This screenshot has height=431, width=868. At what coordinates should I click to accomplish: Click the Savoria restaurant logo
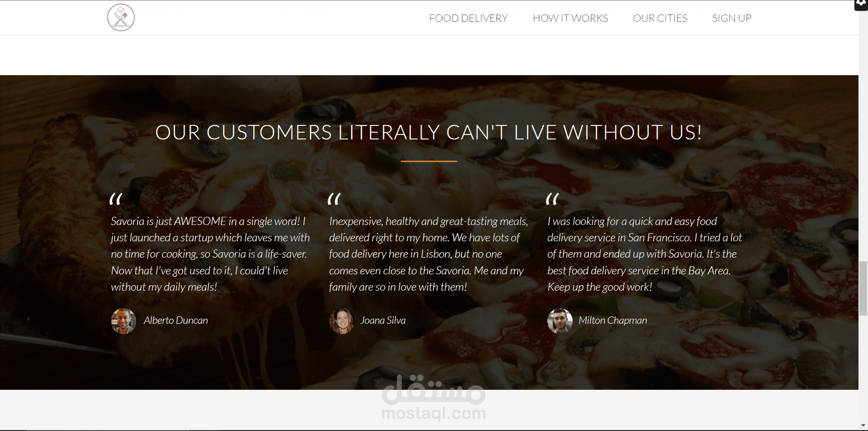point(121,18)
